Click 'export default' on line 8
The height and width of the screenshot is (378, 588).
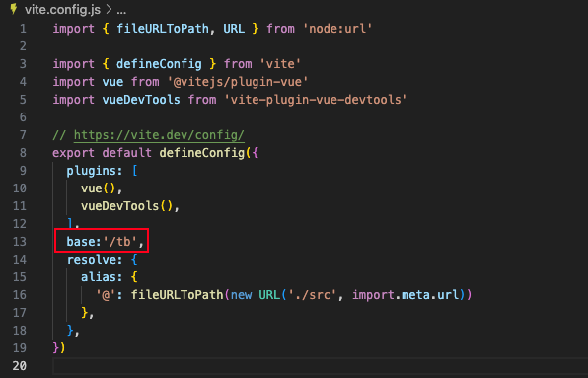(102, 153)
